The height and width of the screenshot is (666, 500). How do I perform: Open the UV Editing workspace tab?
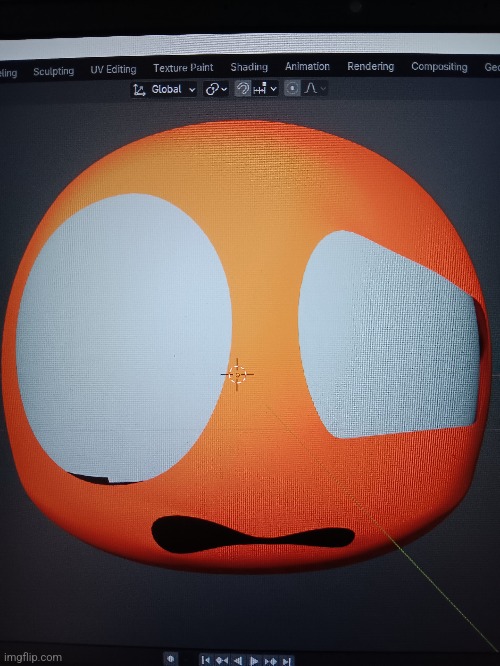[x=113, y=69]
